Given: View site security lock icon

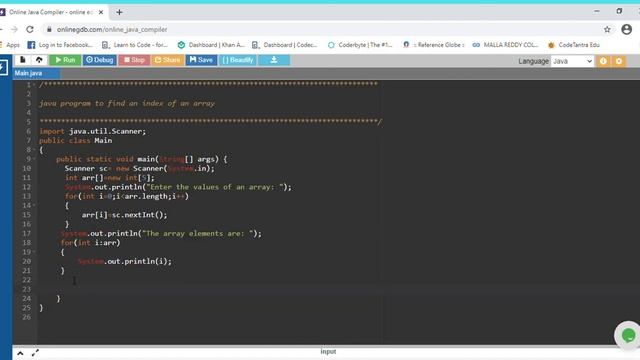Looking at the screenshot, I should coord(49,29).
